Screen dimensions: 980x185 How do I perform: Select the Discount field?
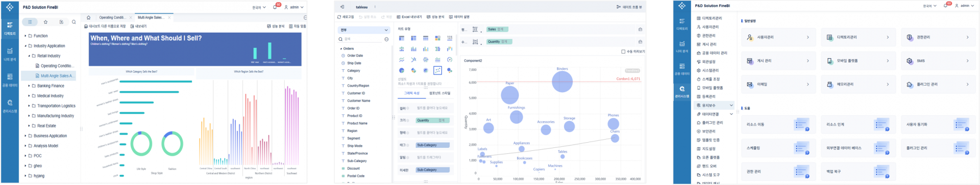click(353, 168)
